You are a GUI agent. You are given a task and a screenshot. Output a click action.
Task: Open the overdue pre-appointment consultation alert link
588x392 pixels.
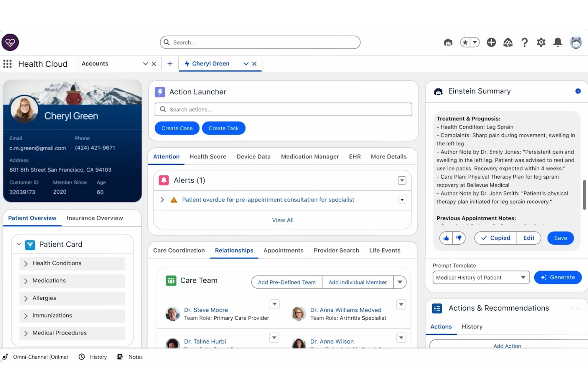tap(268, 200)
